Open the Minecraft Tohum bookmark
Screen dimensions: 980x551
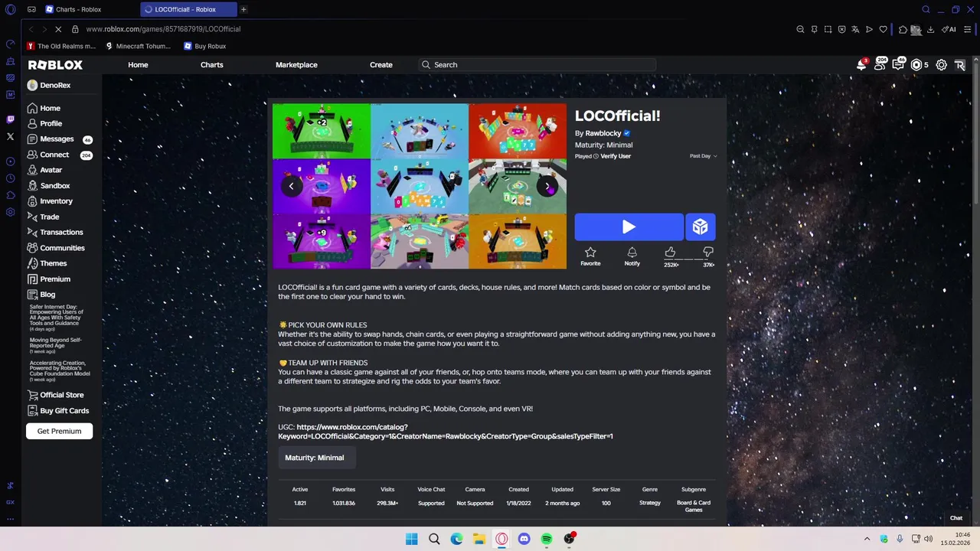(x=138, y=46)
